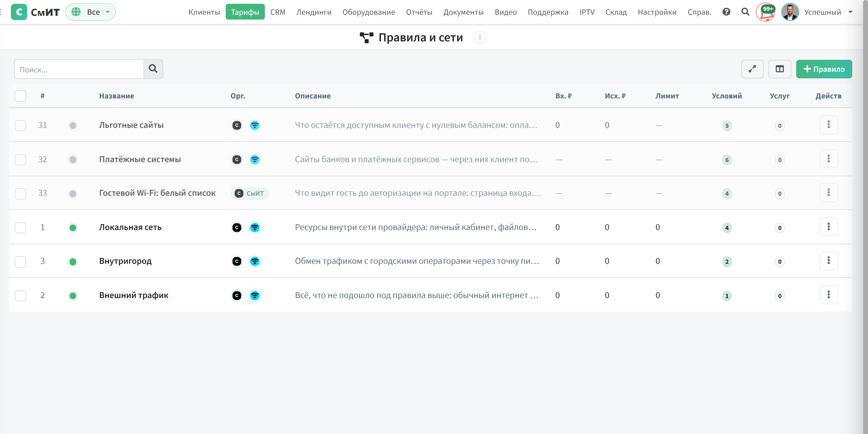The image size is (868, 434).
Task: Click the conditions count badge 5 for Льготные сайты
Action: click(x=727, y=126)
